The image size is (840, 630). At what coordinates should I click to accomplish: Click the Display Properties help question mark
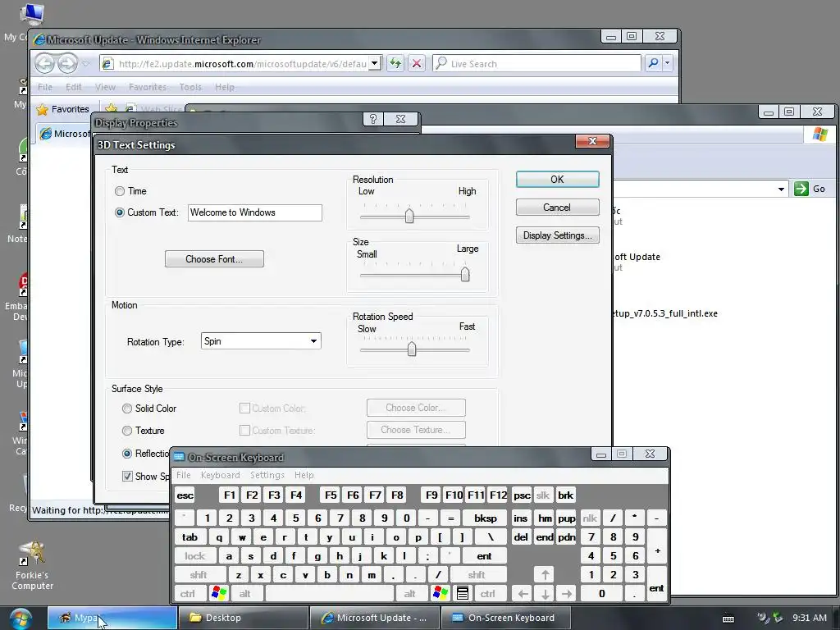click(373, 119)
